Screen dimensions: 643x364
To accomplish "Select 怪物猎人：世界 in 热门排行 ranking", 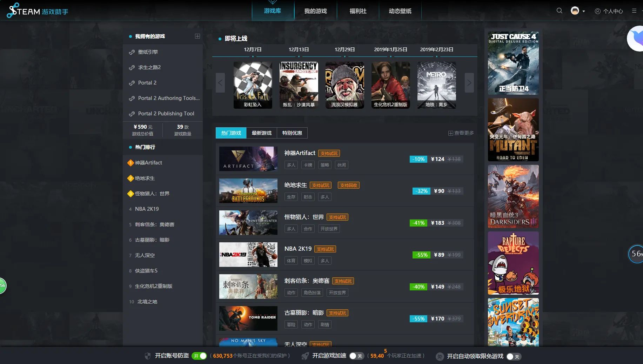I will (163, 194).
